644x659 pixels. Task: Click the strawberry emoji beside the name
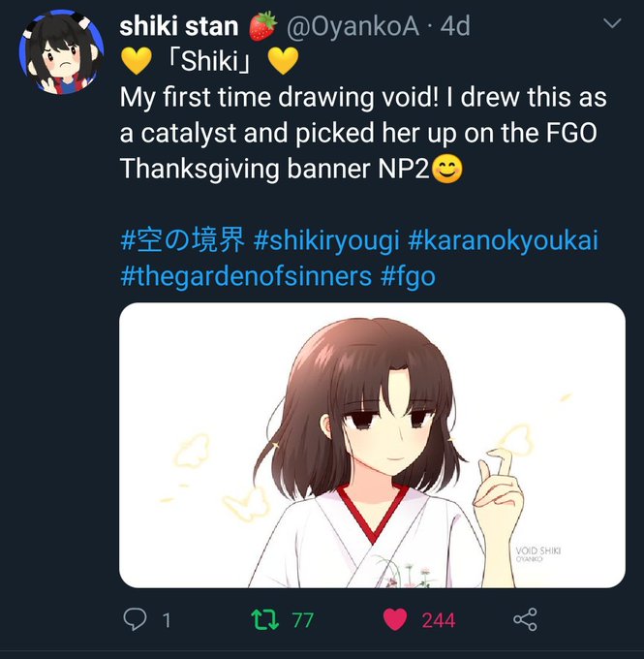click(x=262, y=26)
